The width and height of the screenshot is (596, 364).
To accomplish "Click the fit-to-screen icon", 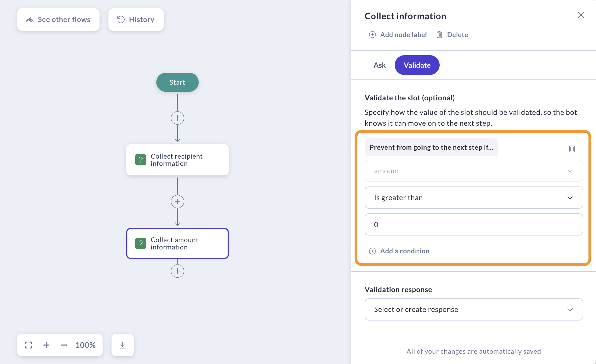I will click(28, 345).
